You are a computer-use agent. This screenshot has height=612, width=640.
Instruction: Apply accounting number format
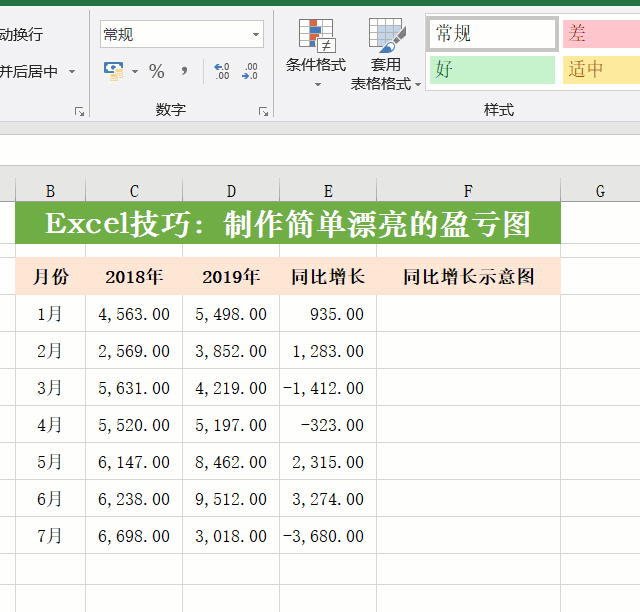point(113,71)
